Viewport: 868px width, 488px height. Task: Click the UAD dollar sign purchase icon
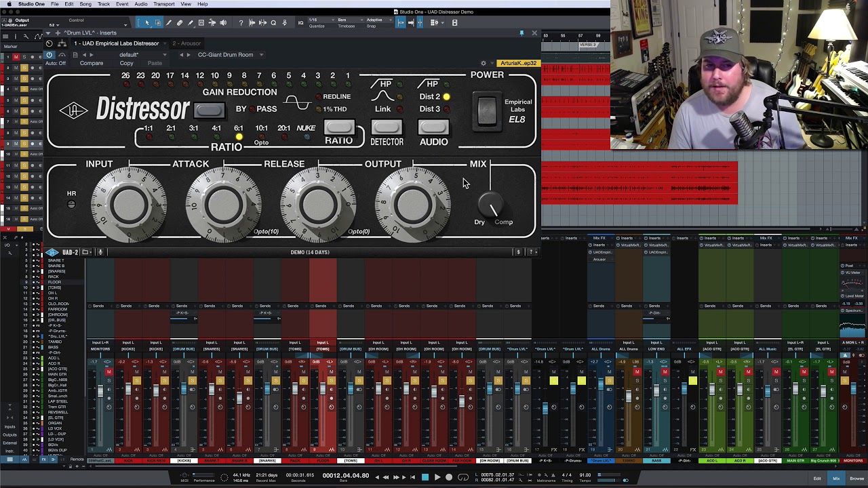[x=518, y=252]
